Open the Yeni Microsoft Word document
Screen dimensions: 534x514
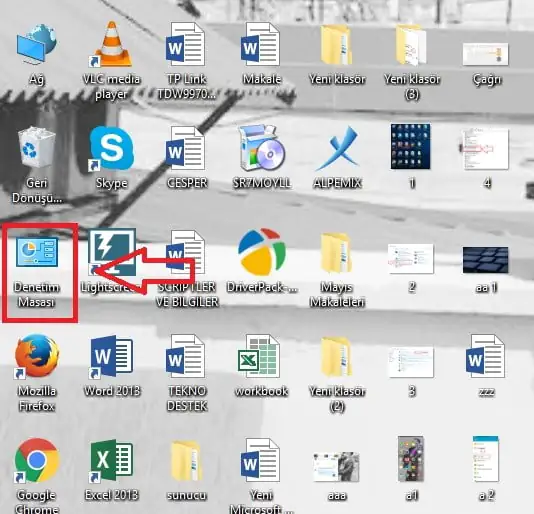261,460
